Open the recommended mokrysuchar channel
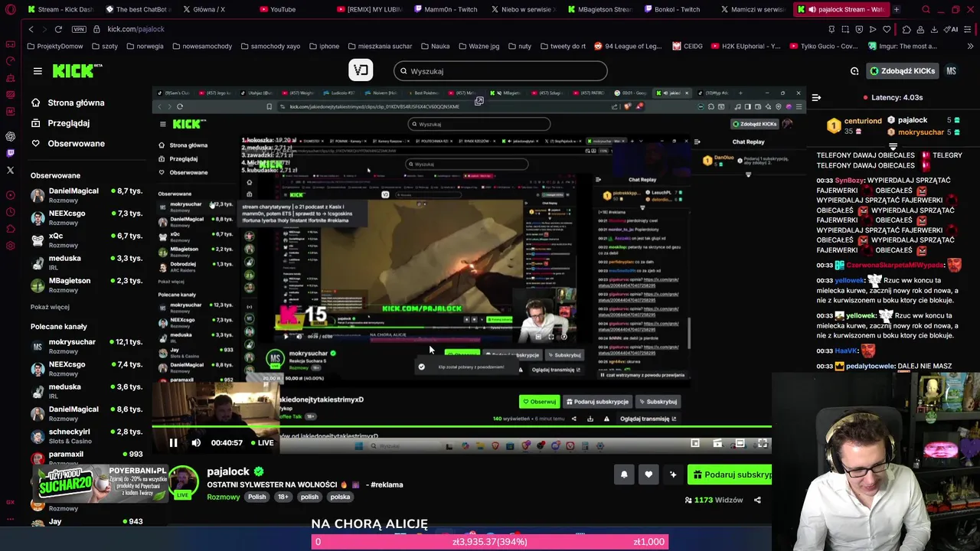 [x=87, y=346]
